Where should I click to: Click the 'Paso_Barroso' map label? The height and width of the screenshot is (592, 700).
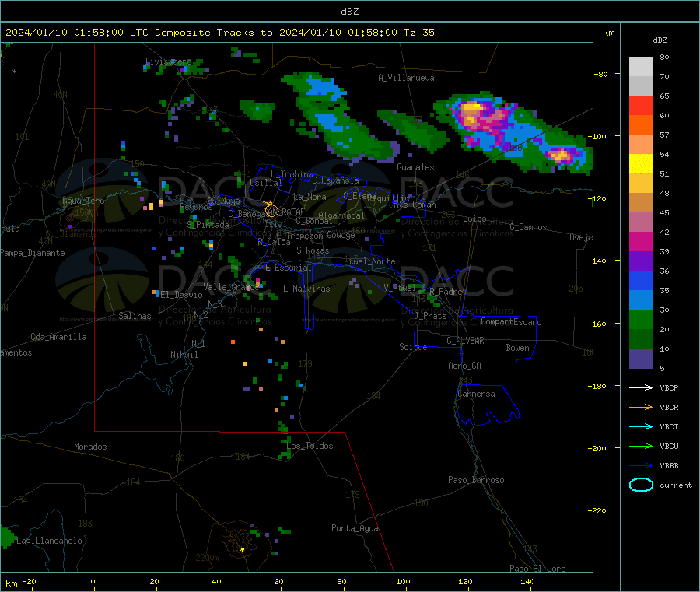click(476, 480)
